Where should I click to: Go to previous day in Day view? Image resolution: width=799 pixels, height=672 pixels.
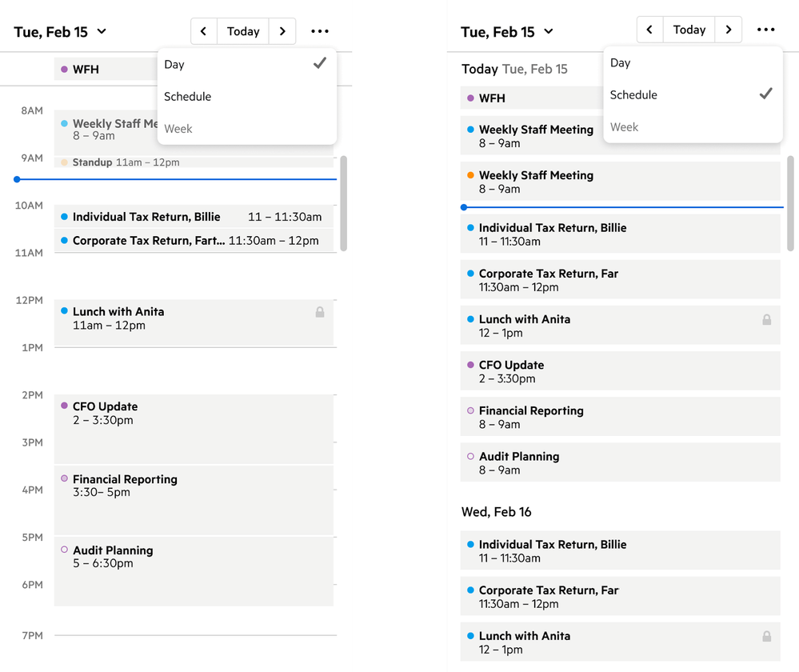tap(203, 31)
